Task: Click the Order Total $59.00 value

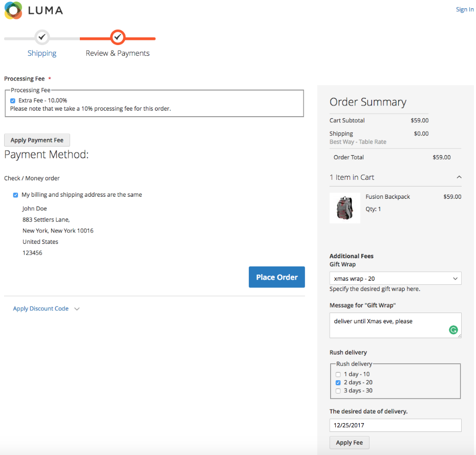Action: tap(441, 157)
